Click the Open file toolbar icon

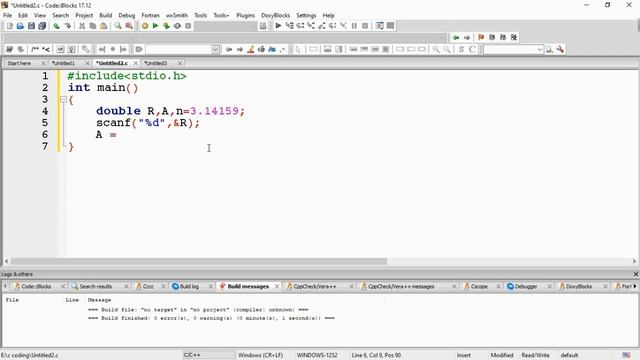pos(20,26)
